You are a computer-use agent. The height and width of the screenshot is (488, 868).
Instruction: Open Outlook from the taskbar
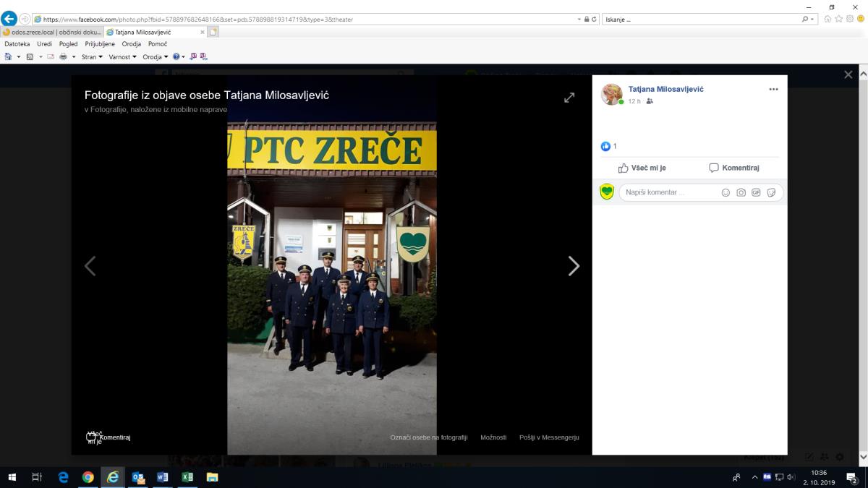[x=137, y=477]
